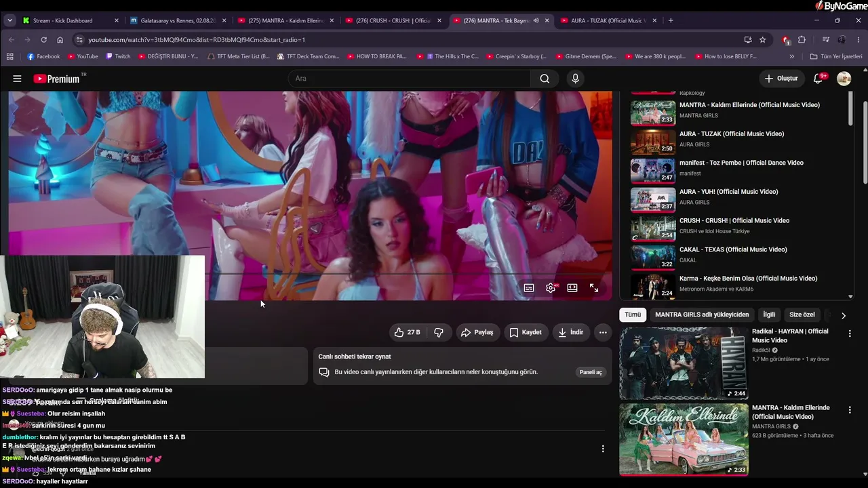Image resolution: width=868 pixels, height=488 pixels.
Task: Show hidden bookmarks with double chevron
Action: pos(792,56)
